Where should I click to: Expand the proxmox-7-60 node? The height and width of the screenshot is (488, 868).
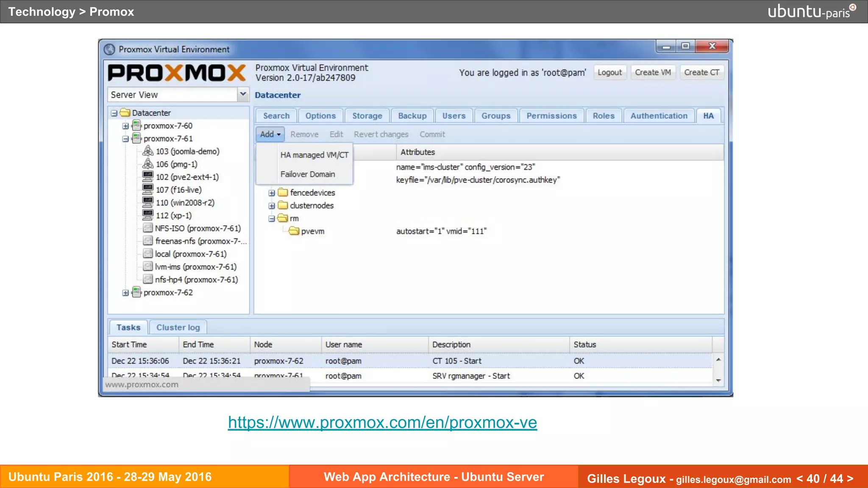125,126
